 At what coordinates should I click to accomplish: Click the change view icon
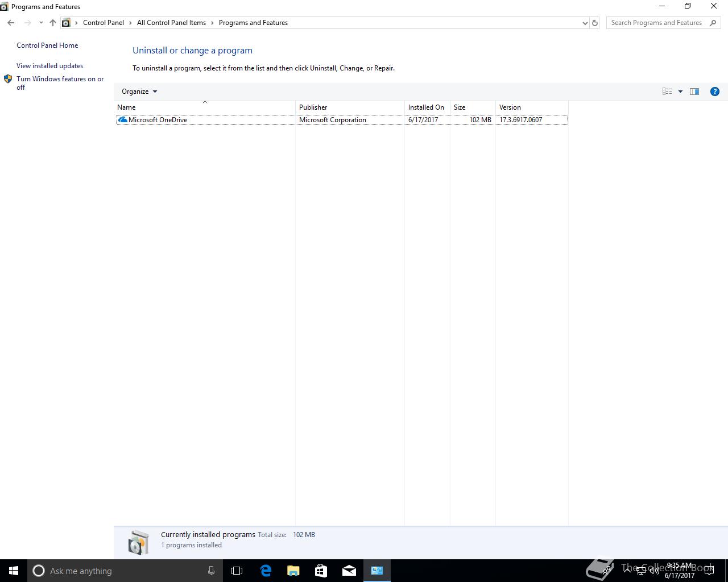[x=667, y=92]
